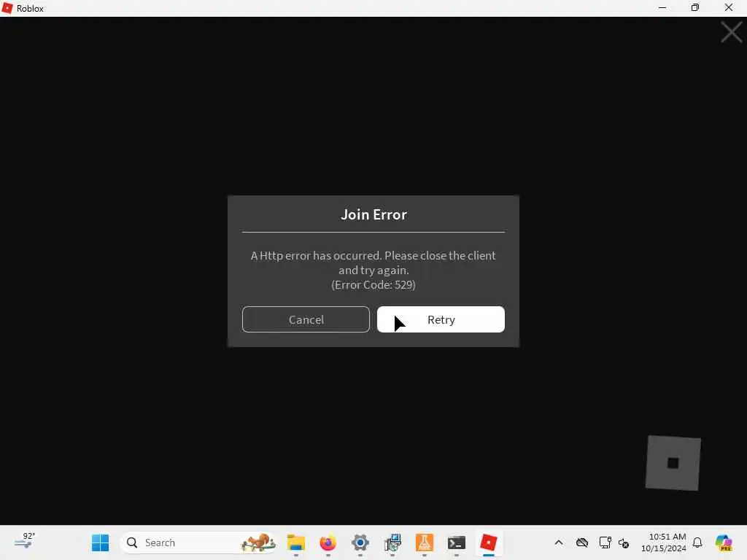Open the Terminal app in taskbar
Image resolution: width=747 pixels, height=560 pixels.
(457, 542)
